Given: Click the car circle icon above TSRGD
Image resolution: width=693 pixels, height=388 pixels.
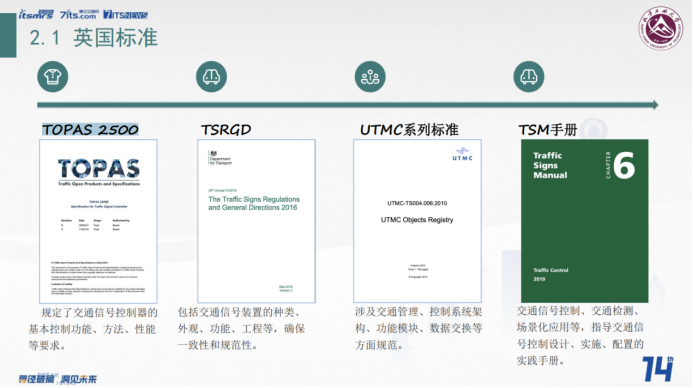Looking at the screenshot, I should coord(211,76).
